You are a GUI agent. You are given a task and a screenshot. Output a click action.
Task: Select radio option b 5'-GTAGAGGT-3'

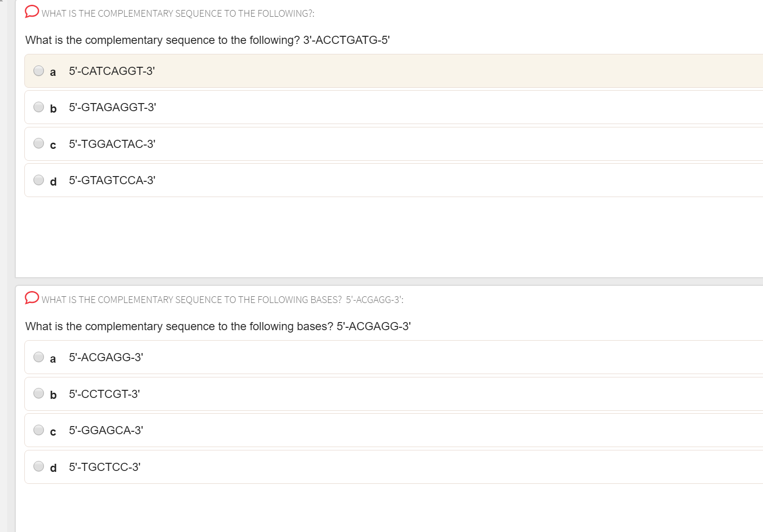click(x=39, y=107)
